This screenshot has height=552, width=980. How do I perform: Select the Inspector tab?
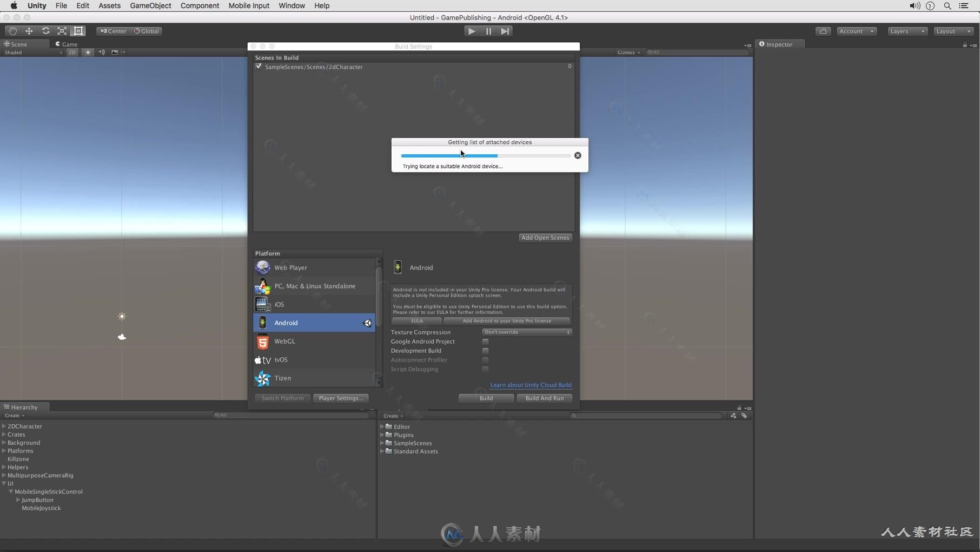(779, 44)
